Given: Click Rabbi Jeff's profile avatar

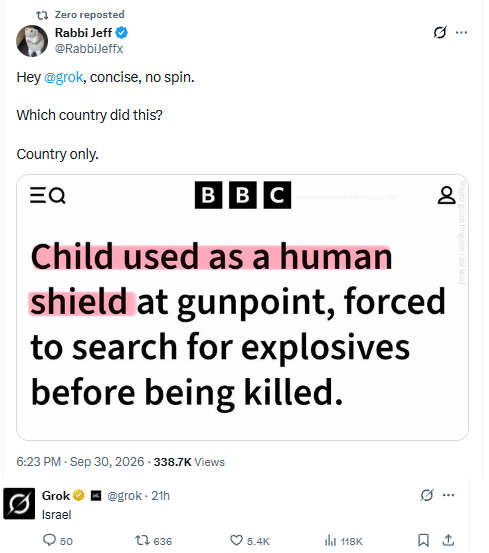Looking at the screenshot, I should [x=32, y=41].
